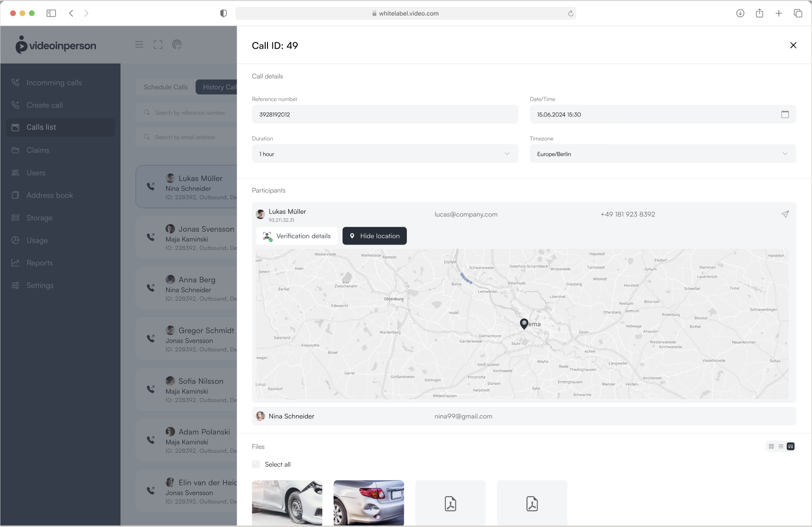Screen dimensions: 812x527
Task: Select Elin van der Heid call entry
Action: [x=186, y=491]
